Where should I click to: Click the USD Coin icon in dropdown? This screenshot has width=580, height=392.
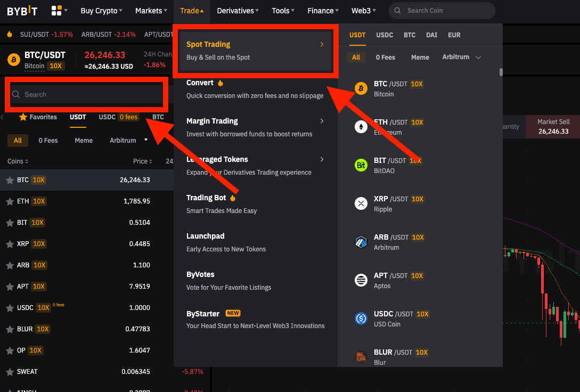coord(361,318)
